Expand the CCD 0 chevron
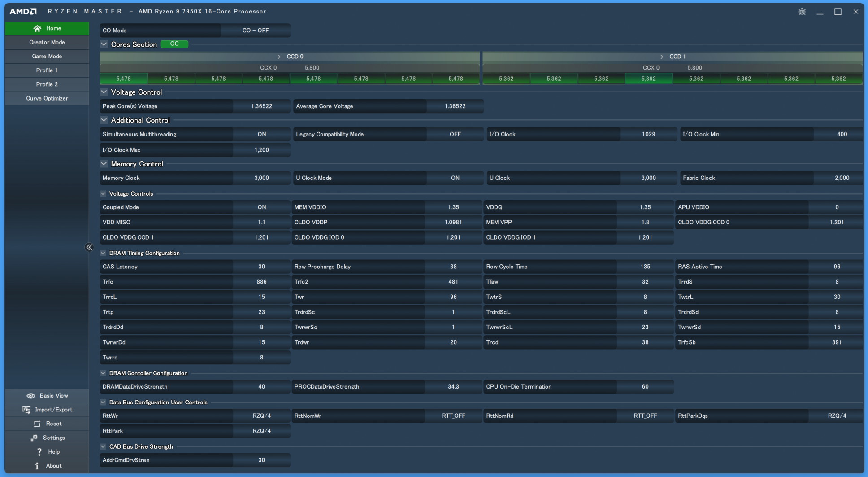Screen dimensions: 868x477 279,57
